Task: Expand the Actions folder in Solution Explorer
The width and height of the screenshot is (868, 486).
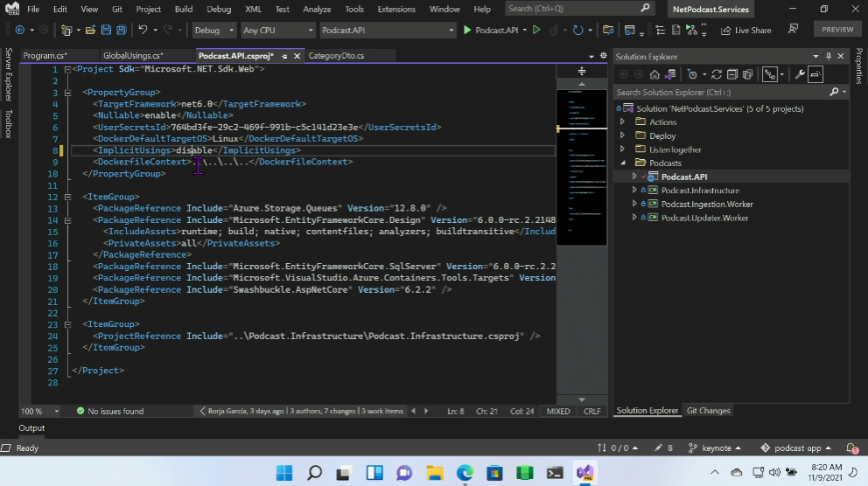Action: point(622,122)
